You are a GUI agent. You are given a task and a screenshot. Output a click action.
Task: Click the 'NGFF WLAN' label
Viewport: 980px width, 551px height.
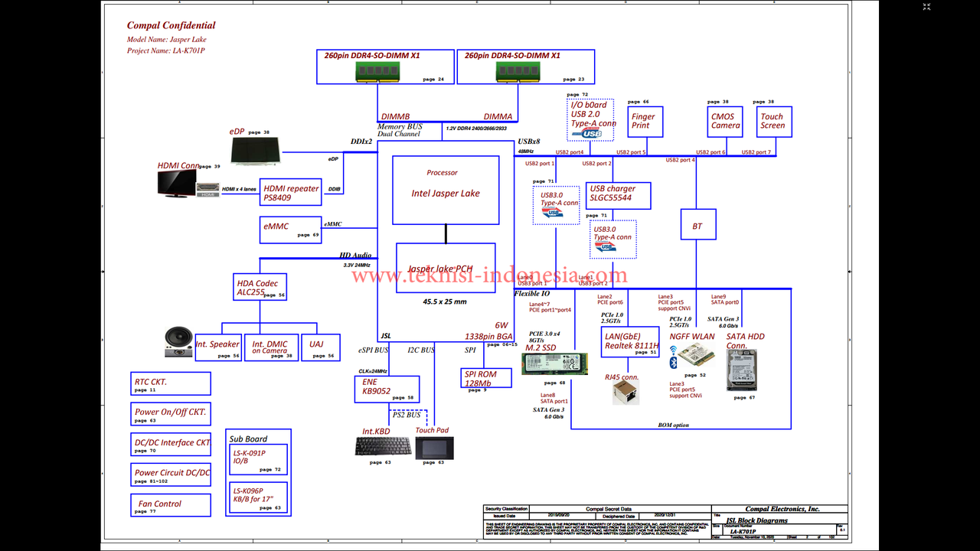click(692, 336)
